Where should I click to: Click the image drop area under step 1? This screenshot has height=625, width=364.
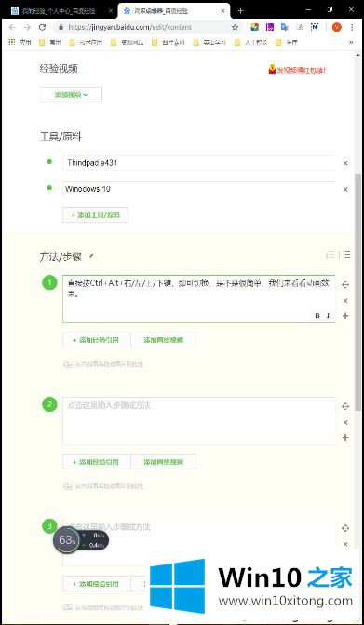(103, 364)
